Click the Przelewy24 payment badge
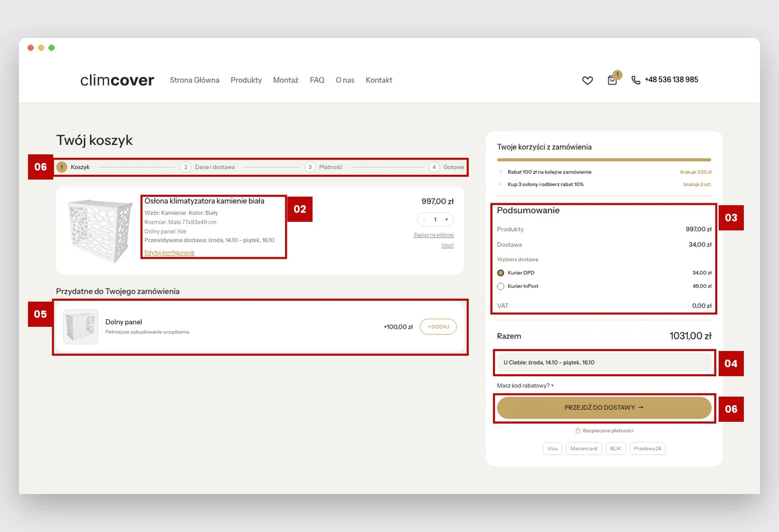The width and height of the screenshot is (779, 532). click(647, 448)
